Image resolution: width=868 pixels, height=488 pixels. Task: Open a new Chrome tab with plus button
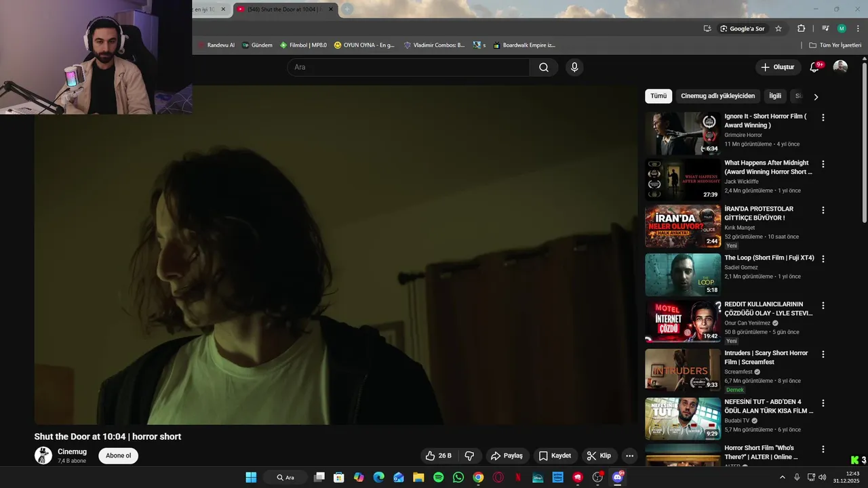[347, 9]
